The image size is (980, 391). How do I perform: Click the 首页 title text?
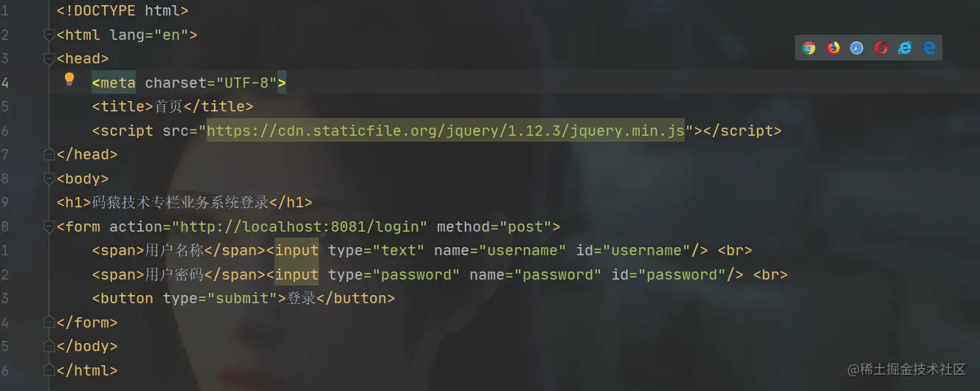[x=168, y=106]
